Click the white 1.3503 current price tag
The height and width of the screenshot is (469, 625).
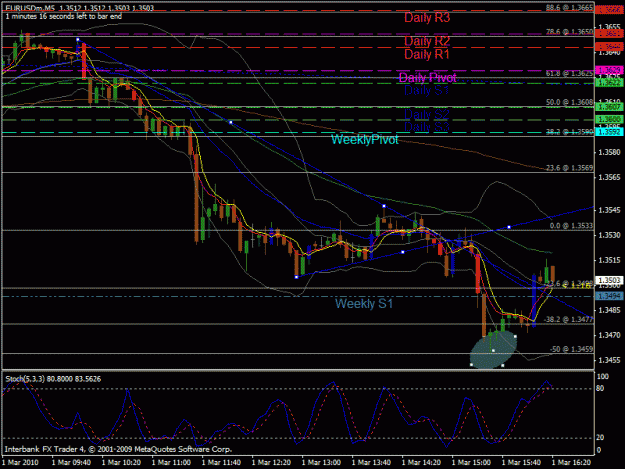pyautogui.click(x=609, y=280)
